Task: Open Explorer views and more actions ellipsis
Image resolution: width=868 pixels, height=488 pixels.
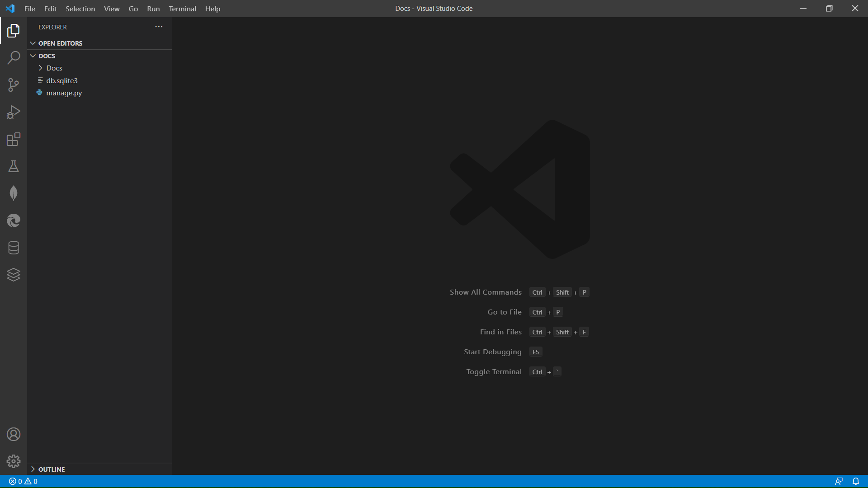Action: tap(159, 27)
